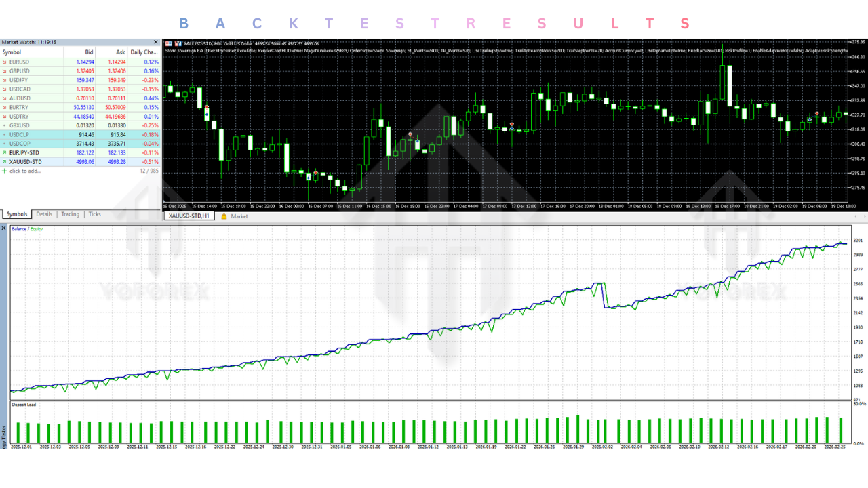Screen dimensions: 868x488
Task: Select the XAUUSD-STD,H1 chart tab
Action: click(191, 216)
